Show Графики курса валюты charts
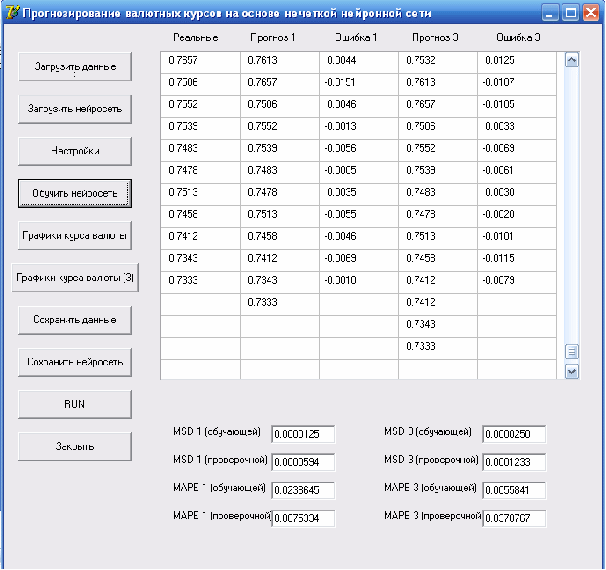 click(75, 235)
